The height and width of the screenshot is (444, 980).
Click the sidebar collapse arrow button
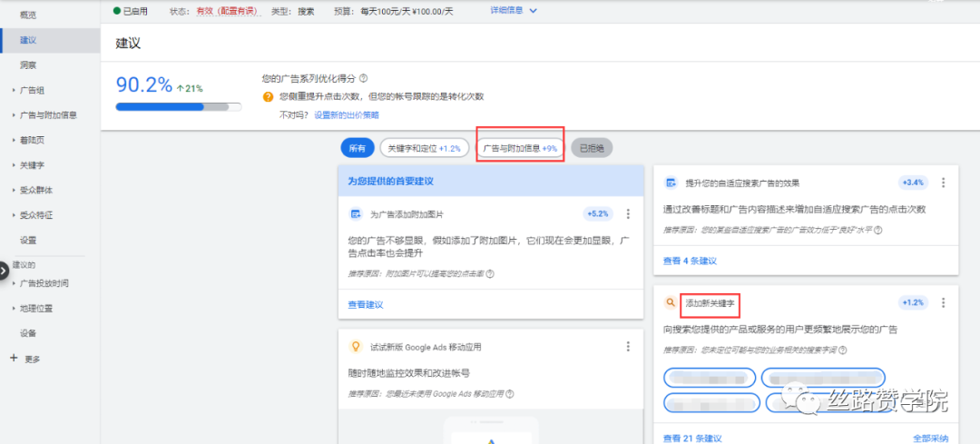pyautogui.click(x=3, y=271)
